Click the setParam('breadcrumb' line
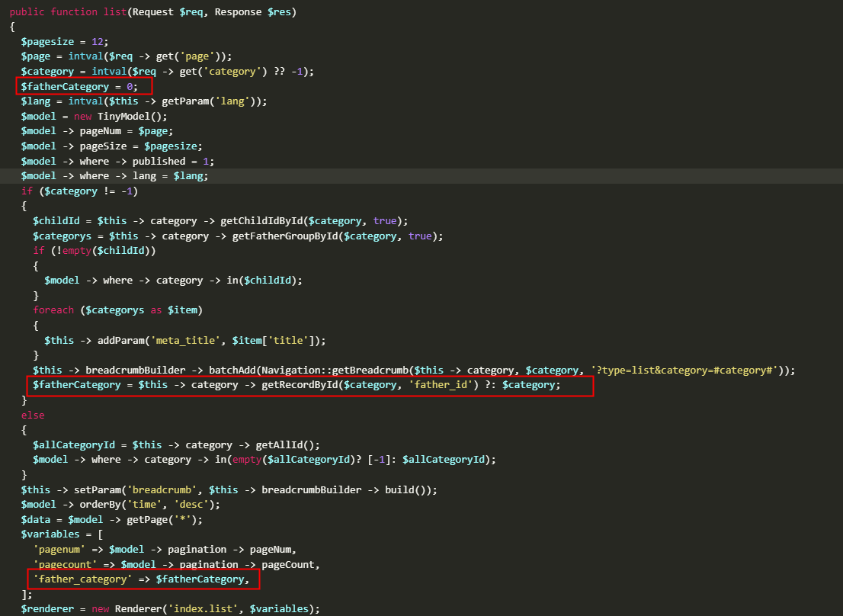843x616 pixels. (229, 490)
